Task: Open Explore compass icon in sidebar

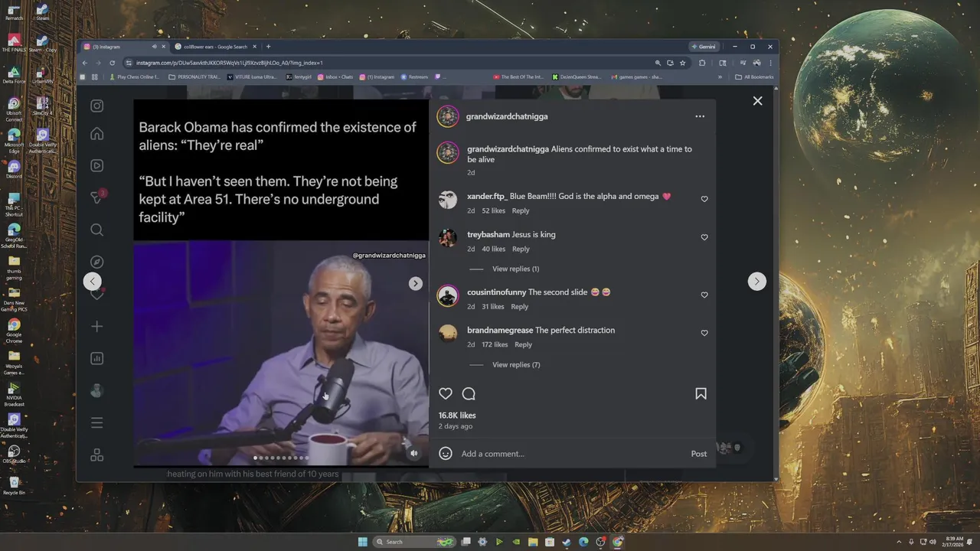Action: click(x=97, y=262)
